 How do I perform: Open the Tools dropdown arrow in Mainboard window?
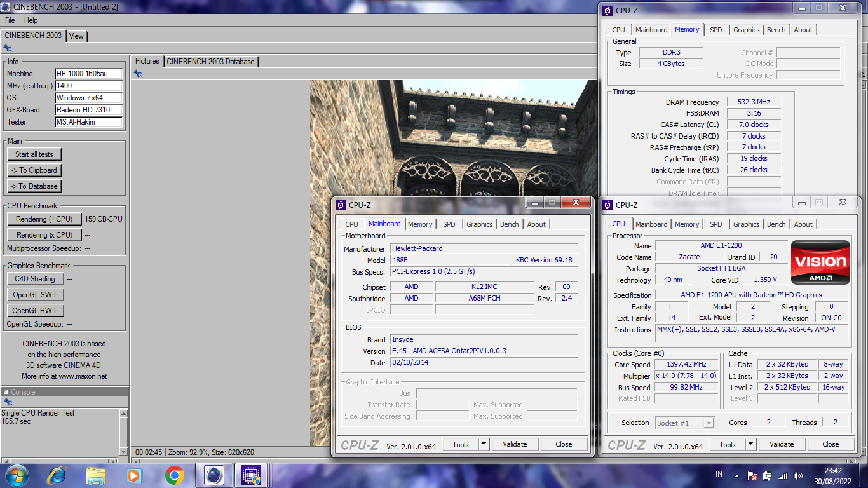click(x=484, y=444)
